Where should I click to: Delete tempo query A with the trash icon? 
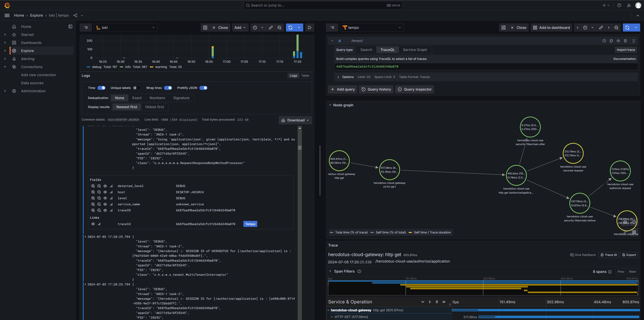(x=625, y=41)
